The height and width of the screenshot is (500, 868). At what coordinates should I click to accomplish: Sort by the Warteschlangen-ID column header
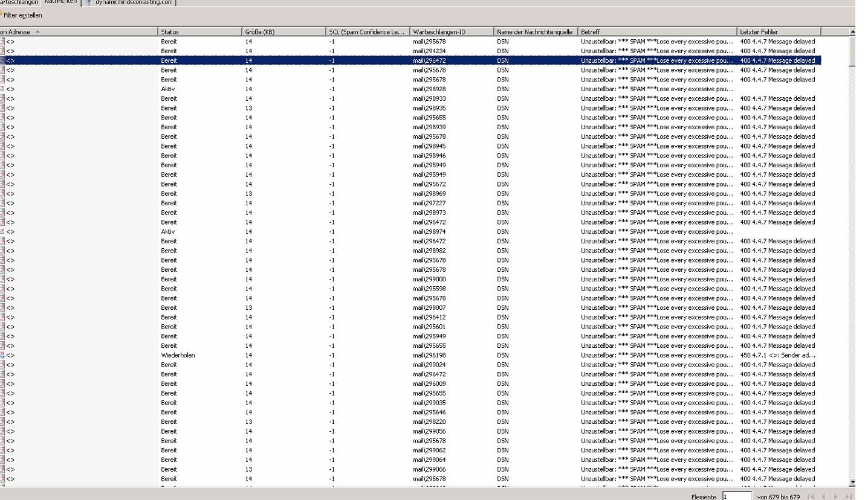pos(452,31)
